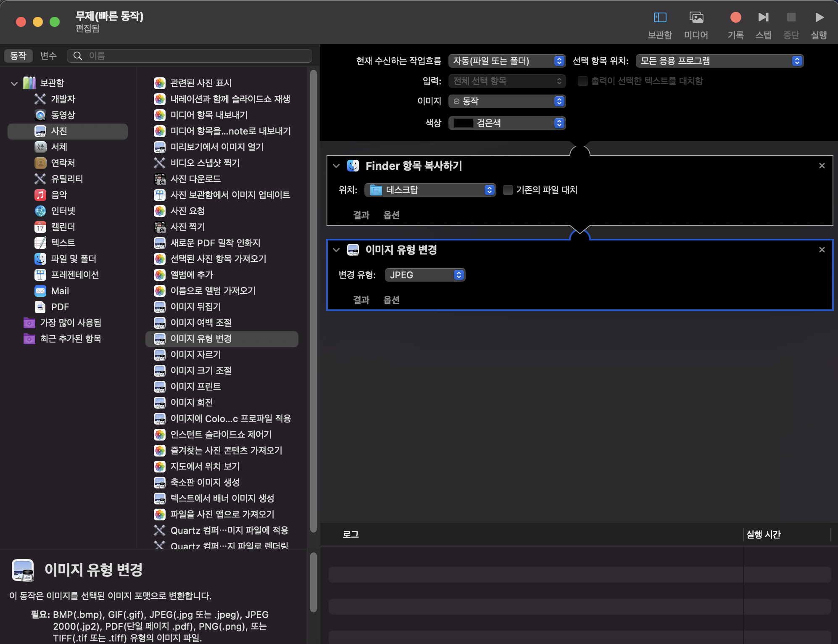Select the 캘린더 category in the library
Viewport: 838px width, 644px height.
pyautogui.click(x=68, y=227)
